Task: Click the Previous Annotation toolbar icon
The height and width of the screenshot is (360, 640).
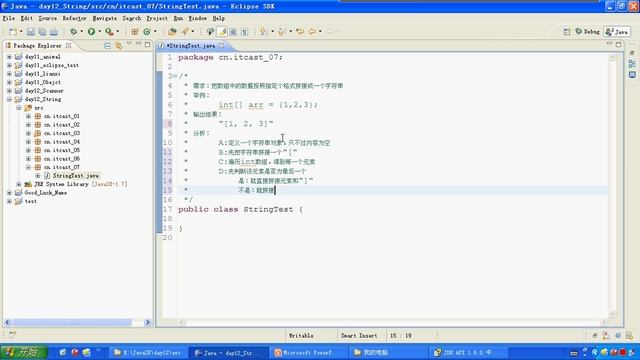Action: [281, 31]
